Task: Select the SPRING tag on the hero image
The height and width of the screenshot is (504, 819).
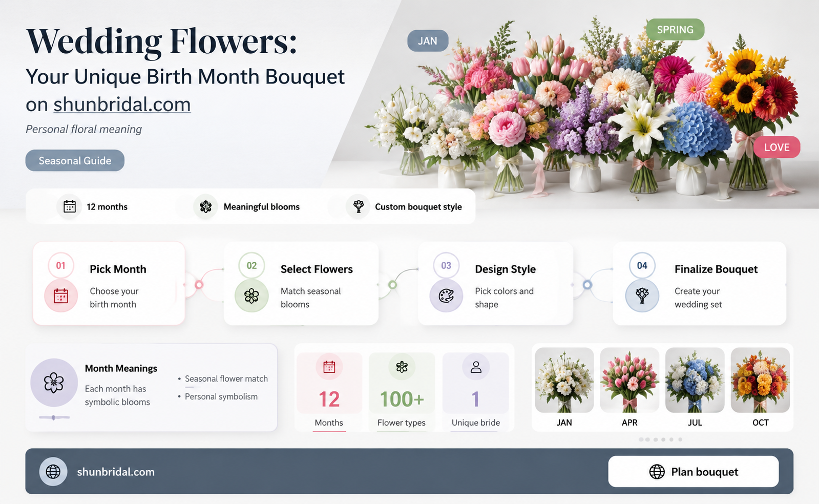Action: click(675, 30)
